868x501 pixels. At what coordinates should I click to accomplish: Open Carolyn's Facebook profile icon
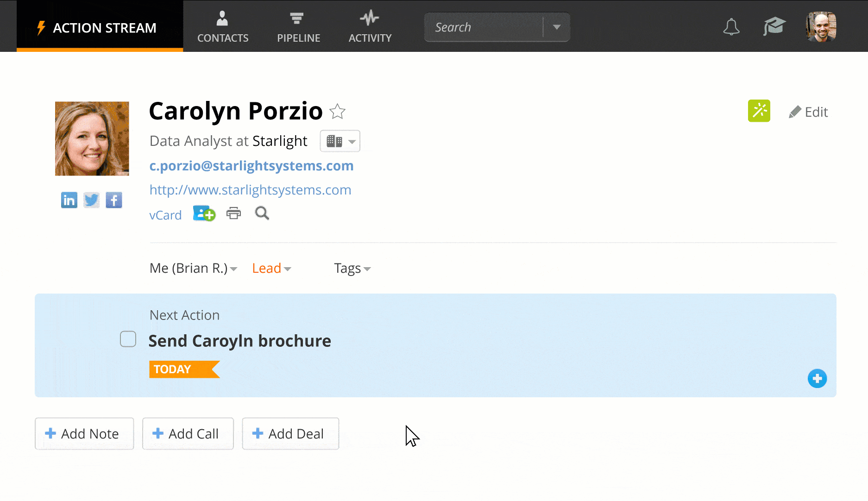click(113, 200)
